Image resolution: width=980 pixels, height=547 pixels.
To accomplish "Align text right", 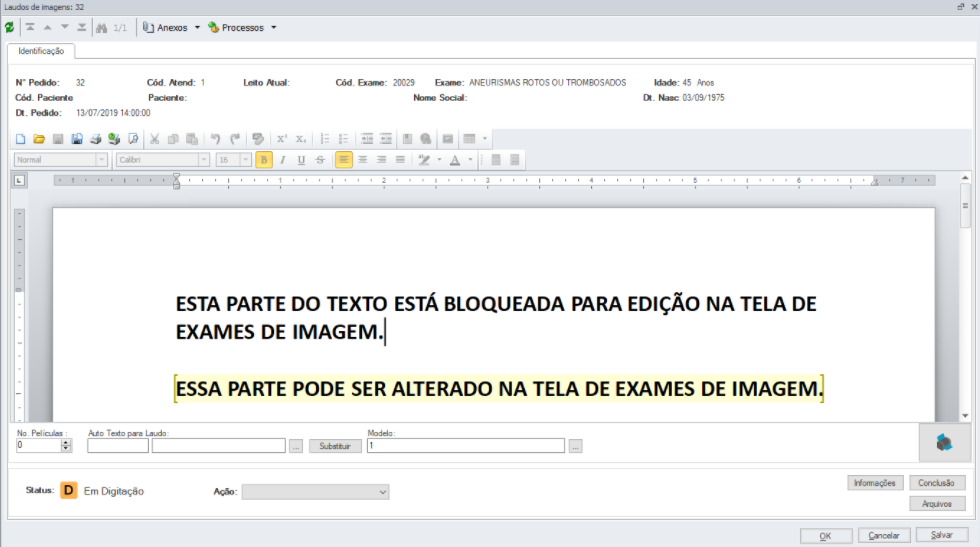I will 381,160.
